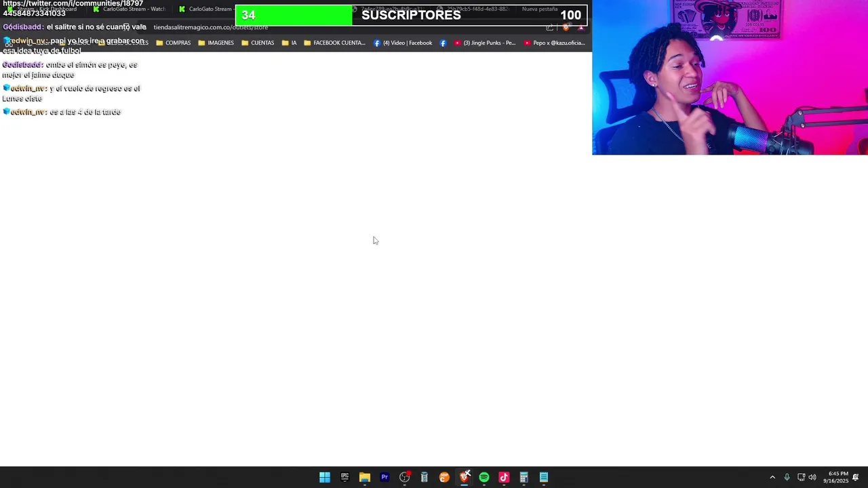
Task: Open Adobe Premiere Pro in taskbar
Action: point(384,477)
